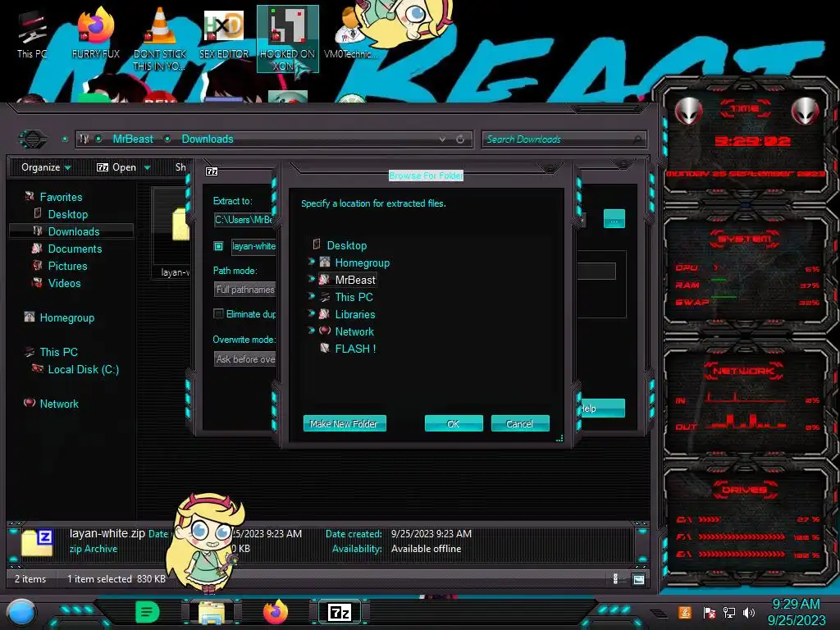Screen dimensions: 840x630
Task: Open Documents in the navigation pane
Action: tap(75, 249)
